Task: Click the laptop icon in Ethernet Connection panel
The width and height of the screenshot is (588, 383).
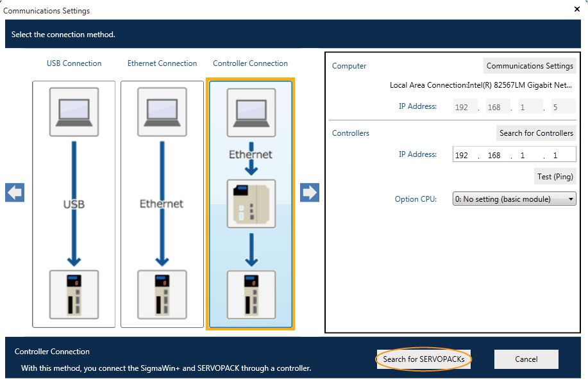Action: [162, 111]
